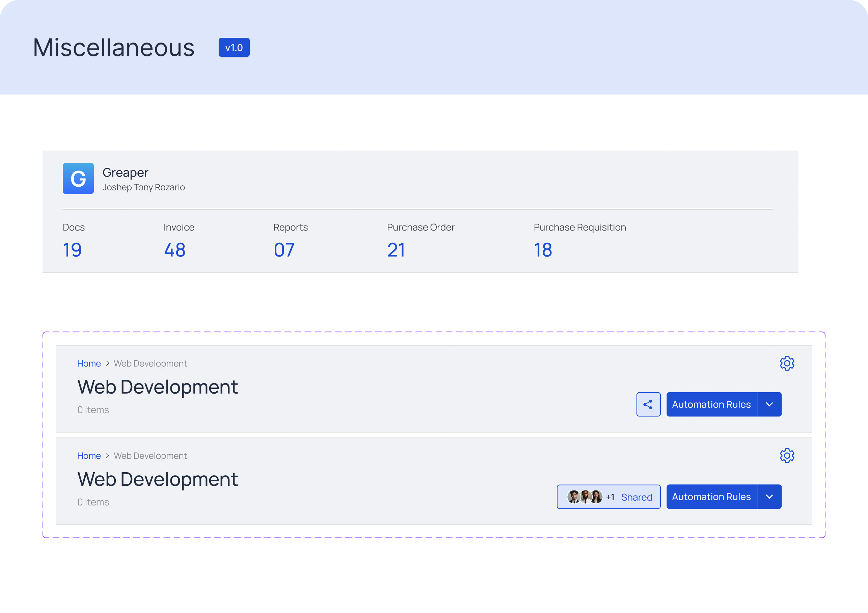Image resolution: width=868 pixels, height=613 pixels.
Task: Select the Docs count 19
Action: [x=72, y=250]
